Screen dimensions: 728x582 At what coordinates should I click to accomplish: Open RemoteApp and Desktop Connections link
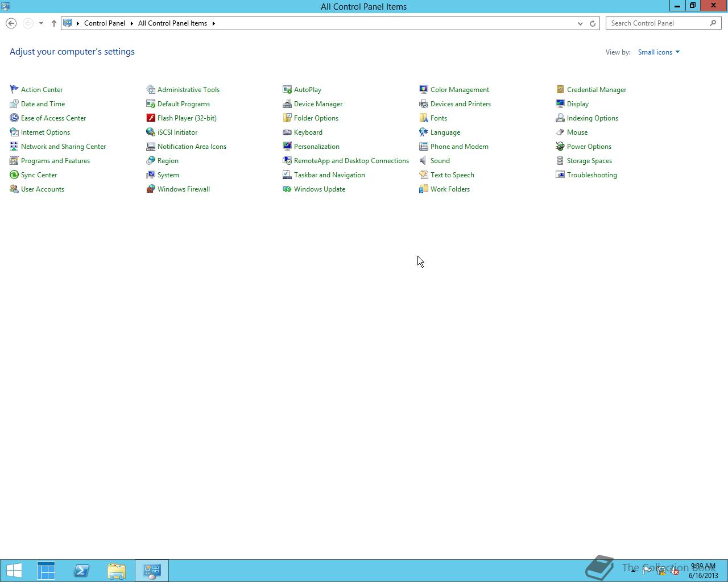point(351,160)
